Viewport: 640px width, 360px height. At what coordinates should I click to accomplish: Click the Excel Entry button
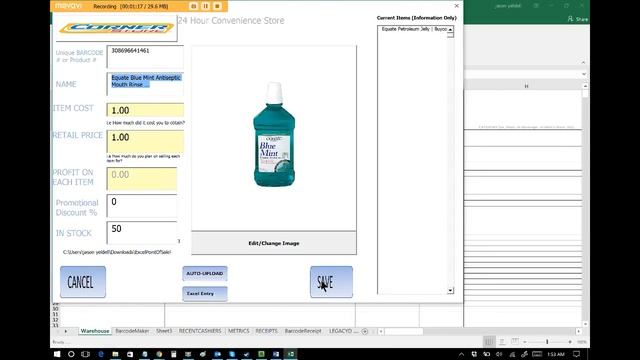pos(205,294)
